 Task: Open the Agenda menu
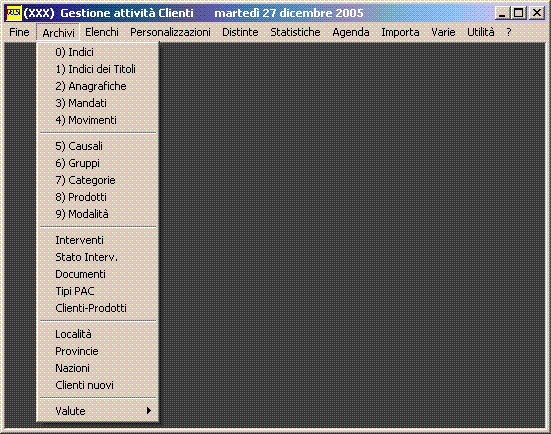351,32
